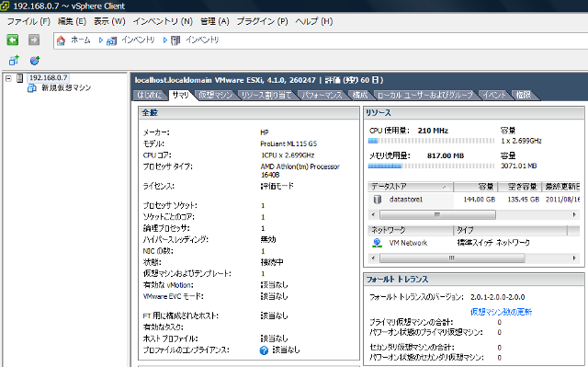588x367 pixels.
Task: Click the 仮想マシン数の更新 link
Action: [x=501, y=312]
